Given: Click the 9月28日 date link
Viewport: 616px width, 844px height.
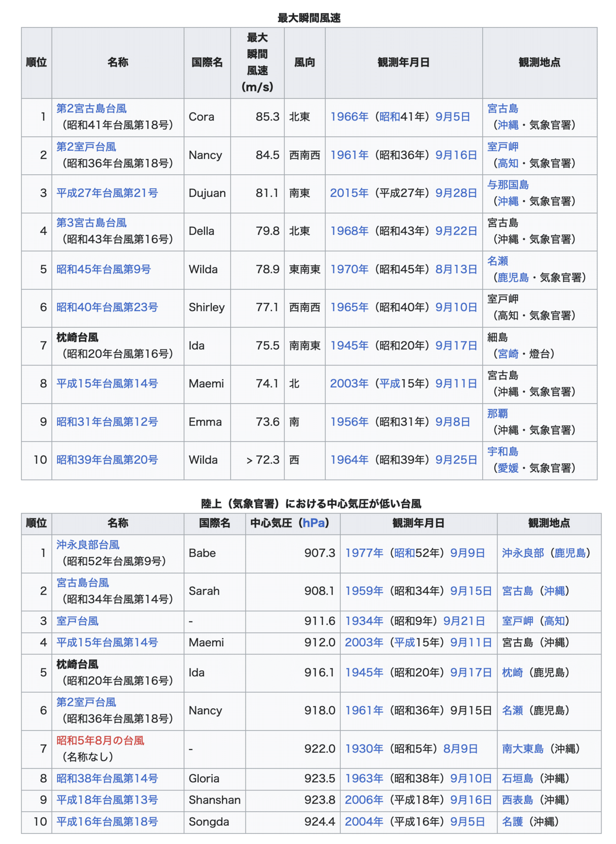Looking at the screenshot, I should 456,193.
